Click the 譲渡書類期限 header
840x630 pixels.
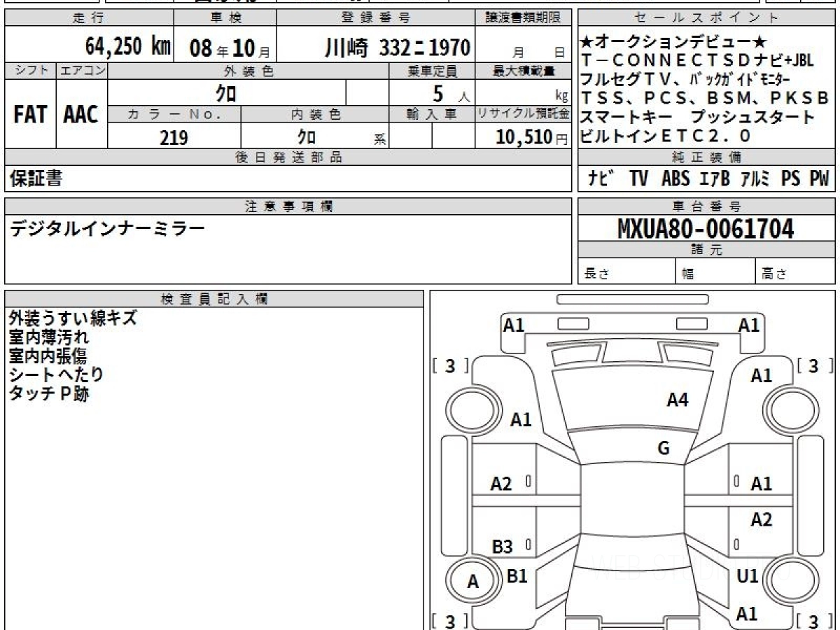(x=524, y=18)
